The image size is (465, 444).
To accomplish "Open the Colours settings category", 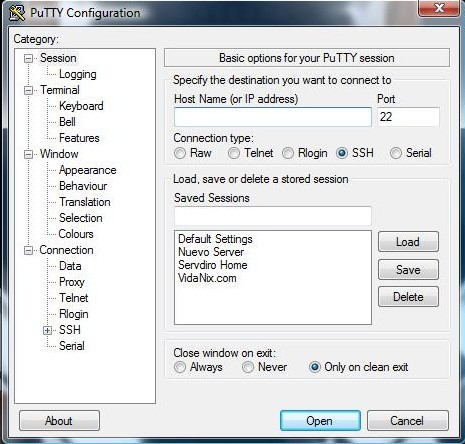I will point(76,234).
